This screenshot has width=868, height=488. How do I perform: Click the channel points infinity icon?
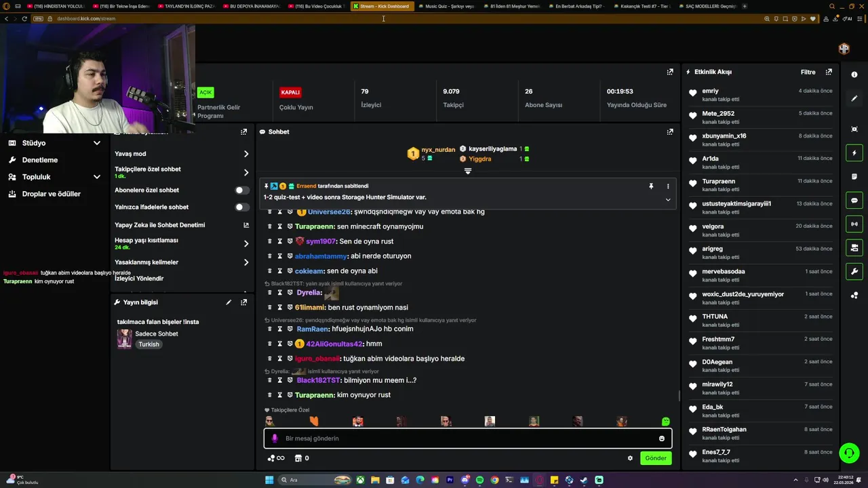click(276, 458)
